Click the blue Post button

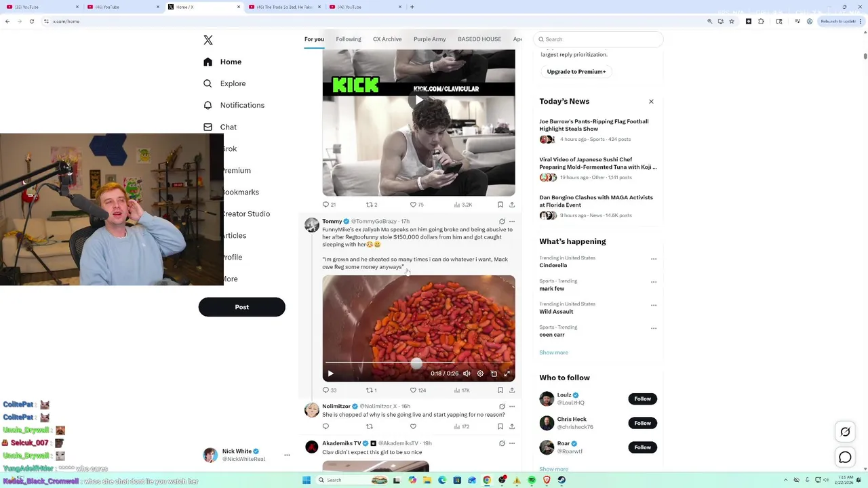pos(241,307)
